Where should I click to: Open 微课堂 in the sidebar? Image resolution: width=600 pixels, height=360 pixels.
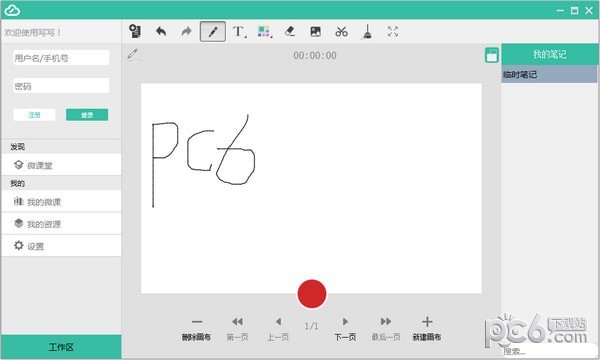point(61,165)
